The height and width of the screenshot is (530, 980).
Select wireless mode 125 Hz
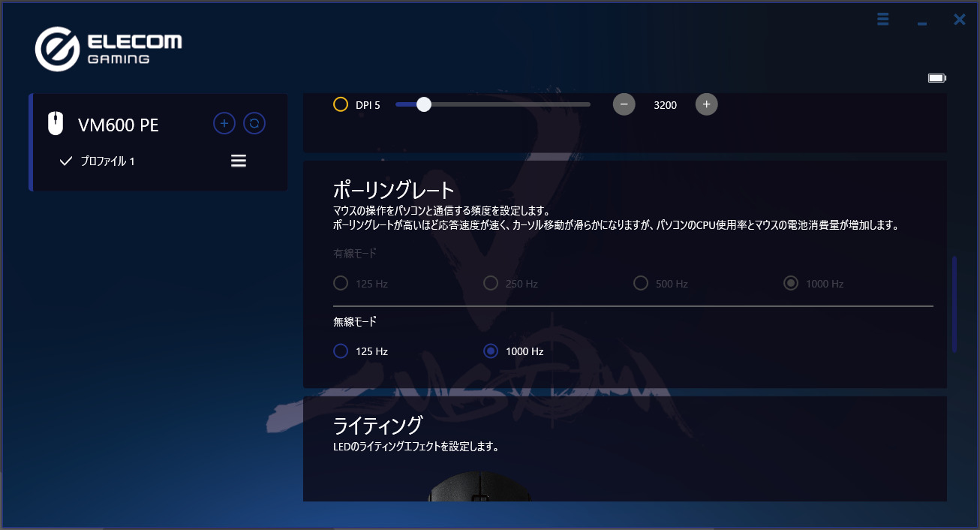click(x=341, y=351)
